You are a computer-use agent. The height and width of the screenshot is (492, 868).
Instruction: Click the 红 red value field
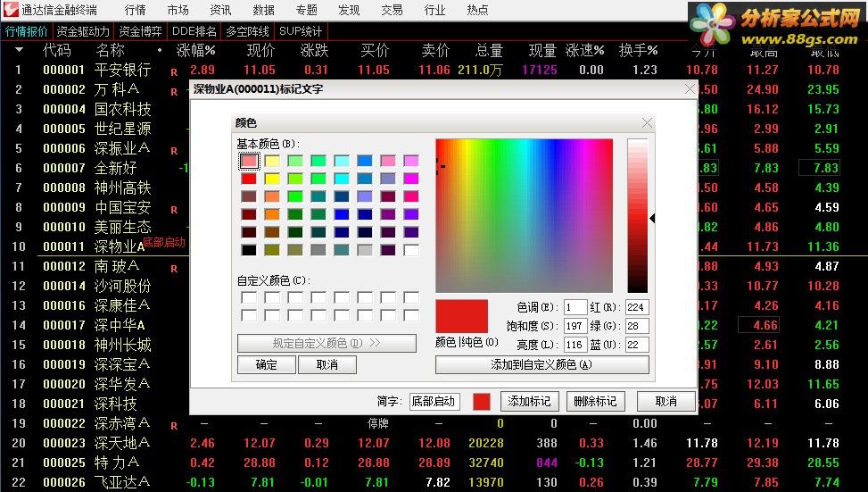point(637,307)
